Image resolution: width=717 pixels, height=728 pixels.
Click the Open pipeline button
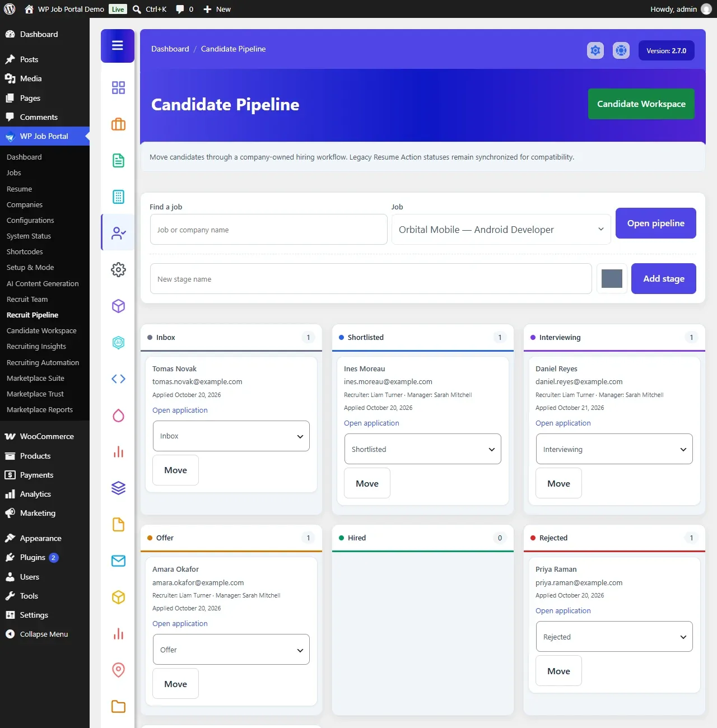click(656, 223)
